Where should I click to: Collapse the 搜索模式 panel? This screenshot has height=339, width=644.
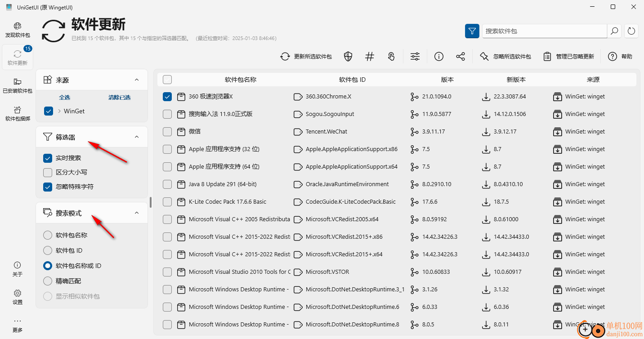point(137,213)
